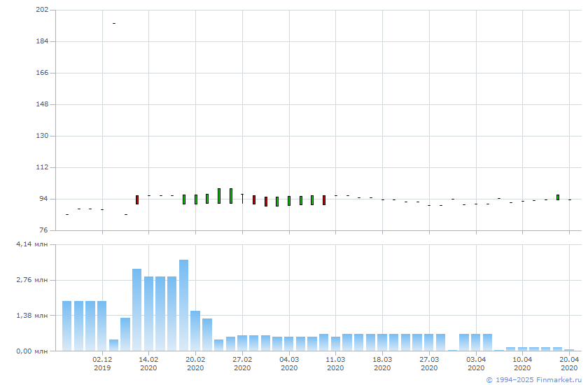
Task: Click the 112 price axis label
Action: point(43,167)
